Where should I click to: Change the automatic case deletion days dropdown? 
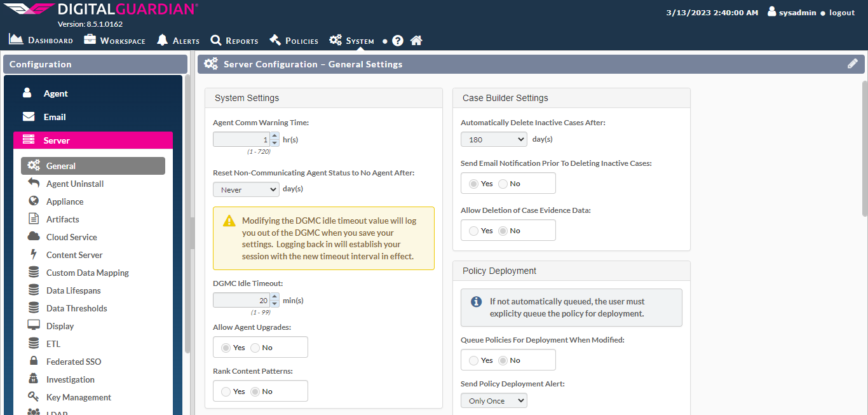[494, 139]
